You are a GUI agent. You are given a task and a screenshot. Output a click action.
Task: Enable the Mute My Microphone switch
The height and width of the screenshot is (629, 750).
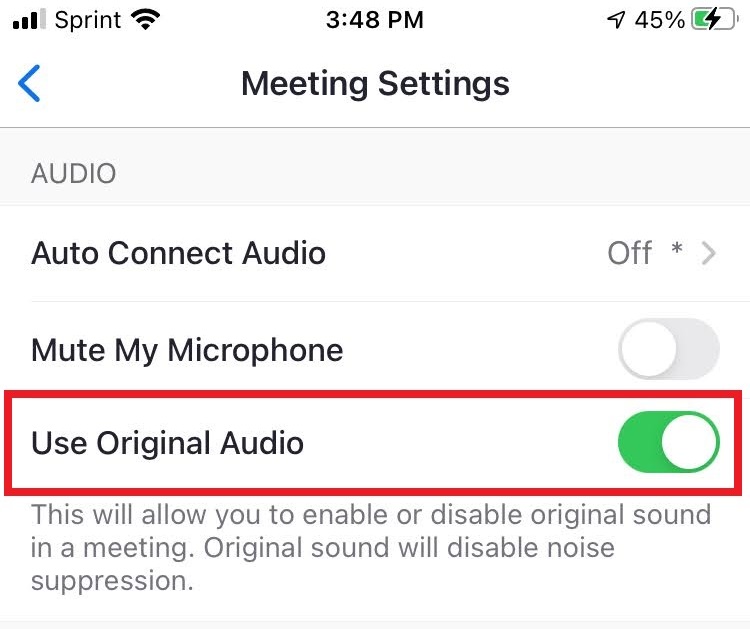pos(669,349)
